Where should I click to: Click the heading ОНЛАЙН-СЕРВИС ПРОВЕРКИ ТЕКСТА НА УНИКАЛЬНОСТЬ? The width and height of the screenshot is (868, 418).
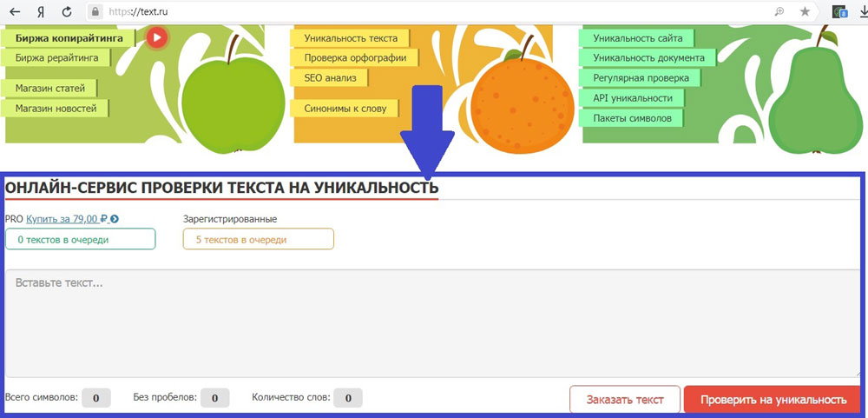pyautogui.click(x=221, y=188)
